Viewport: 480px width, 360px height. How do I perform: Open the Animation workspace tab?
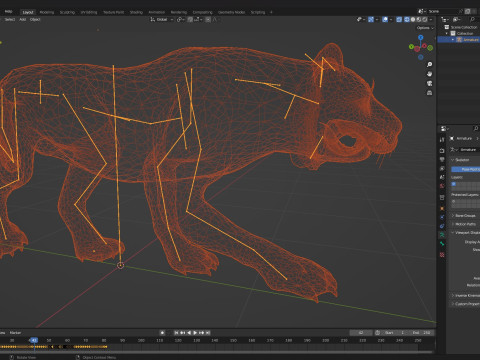156,12
